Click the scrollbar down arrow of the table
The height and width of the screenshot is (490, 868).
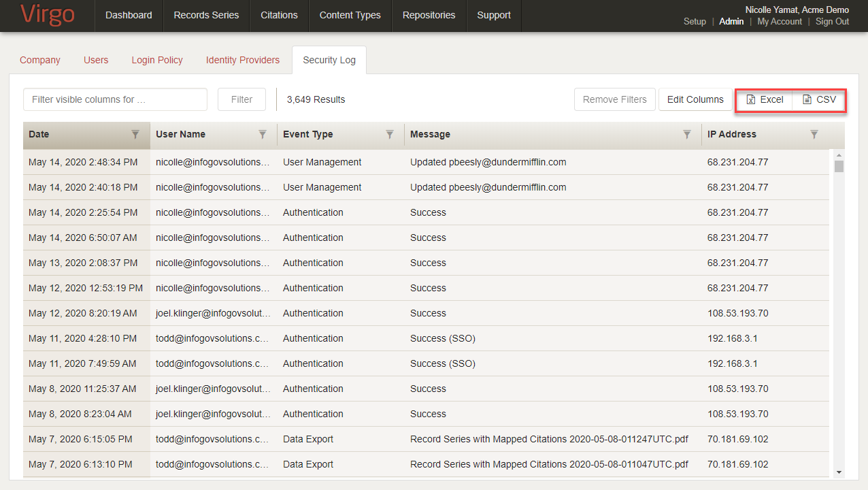[839, 472]
